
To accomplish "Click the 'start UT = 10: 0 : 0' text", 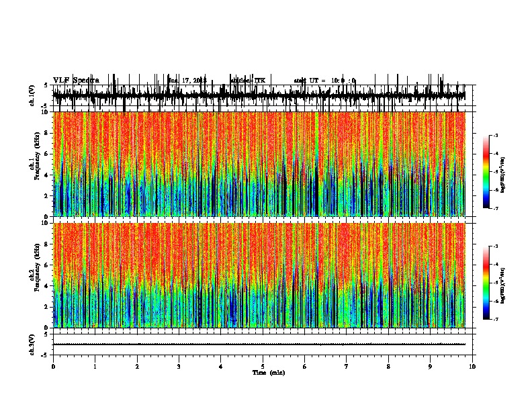I will [324, 81].
